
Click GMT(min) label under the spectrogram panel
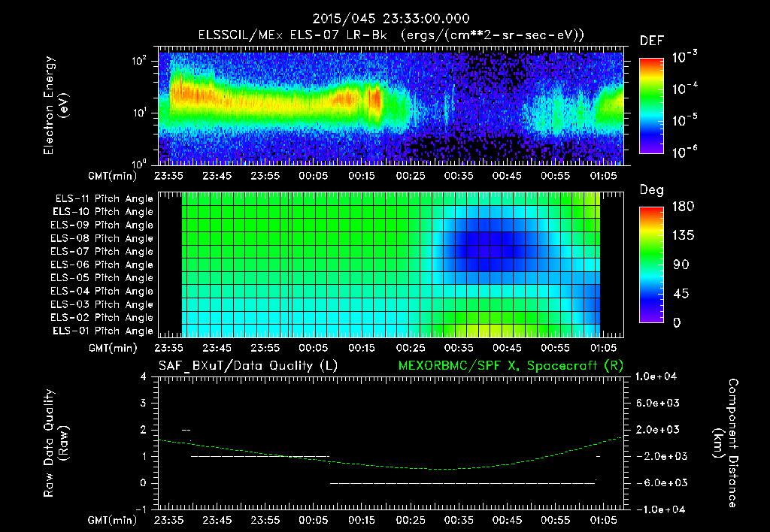click(x=113, y=176)
